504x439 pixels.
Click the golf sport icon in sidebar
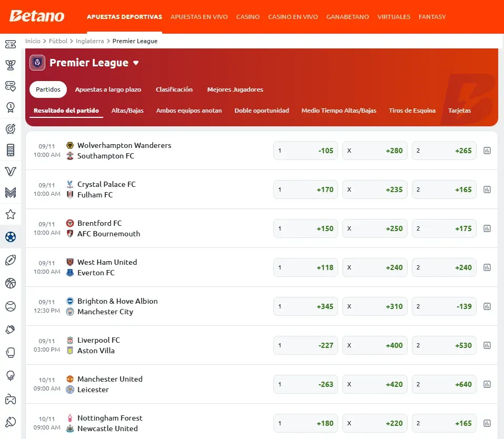[x=11, y=375]
